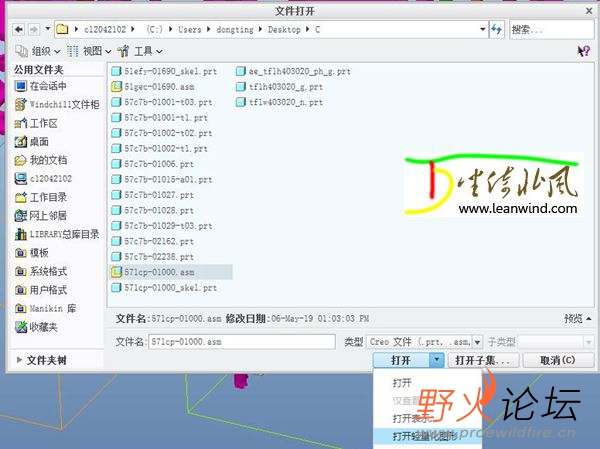Image resolution: width=600 pixels, height=449 pixels.
Task: Select Users in the address path
Action: pyautogui.click(x=190, y=29)
